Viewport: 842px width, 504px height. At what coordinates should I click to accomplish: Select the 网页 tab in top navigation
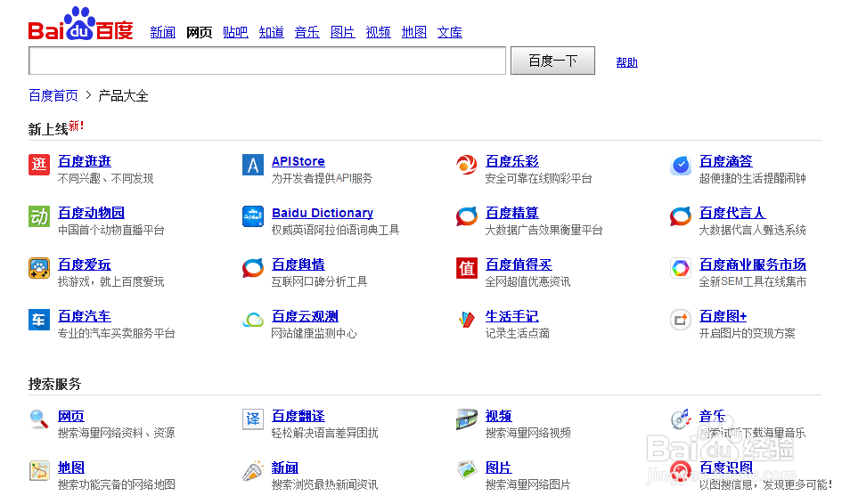point(200,32)
